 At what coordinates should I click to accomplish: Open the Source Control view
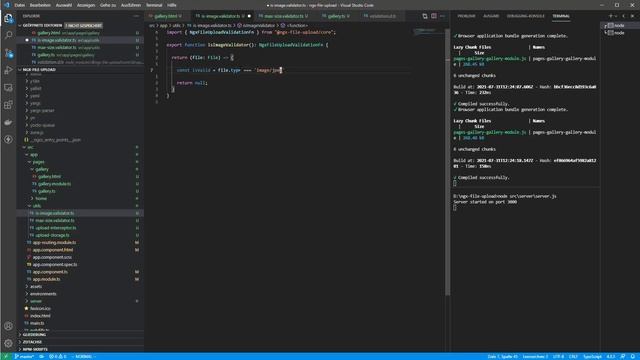click(8, 53)
